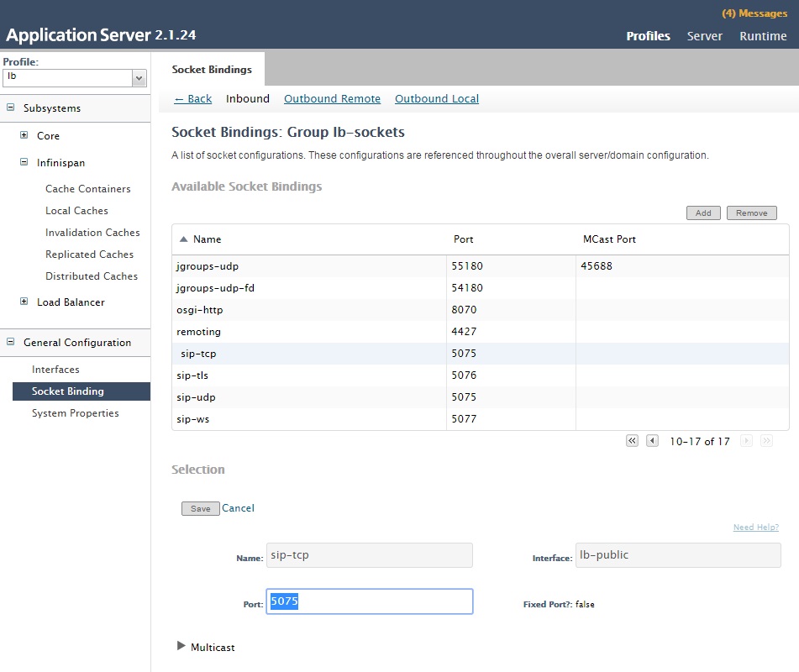799x672 pixels.
Task: Open the Outbound Remote bindings
Action: (332, 99)
